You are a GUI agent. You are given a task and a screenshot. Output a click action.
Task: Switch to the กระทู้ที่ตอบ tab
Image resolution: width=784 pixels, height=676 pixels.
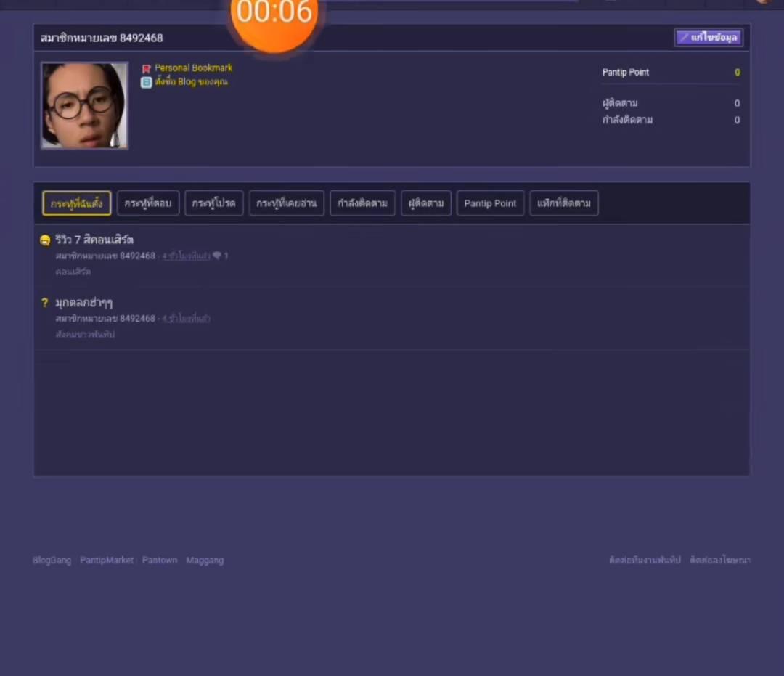(x=148, y=203)
